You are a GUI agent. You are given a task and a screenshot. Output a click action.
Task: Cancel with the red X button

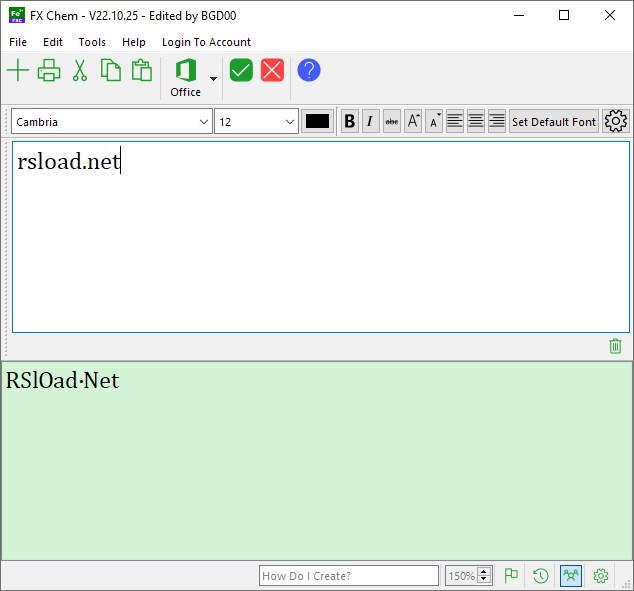click(272, 70)
